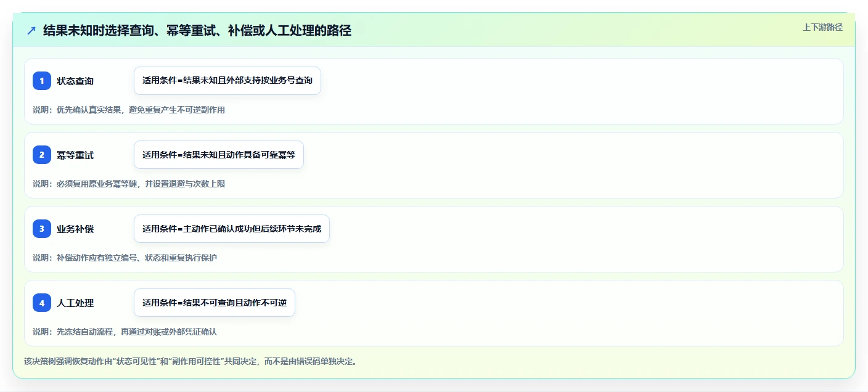Click the note 补偿动作应有独立编号、状态和重复执行保护
Viewport: 868px width, 392px height.
click(x=125, y=258)
